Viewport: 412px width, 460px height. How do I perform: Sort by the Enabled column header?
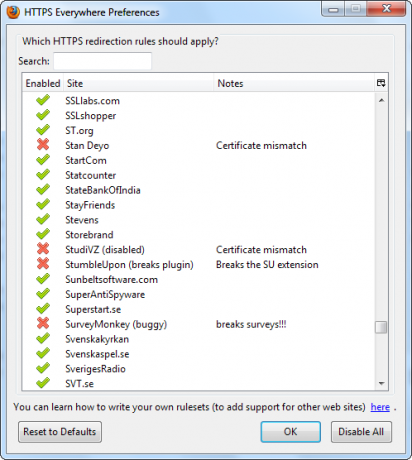pos(43,83)
